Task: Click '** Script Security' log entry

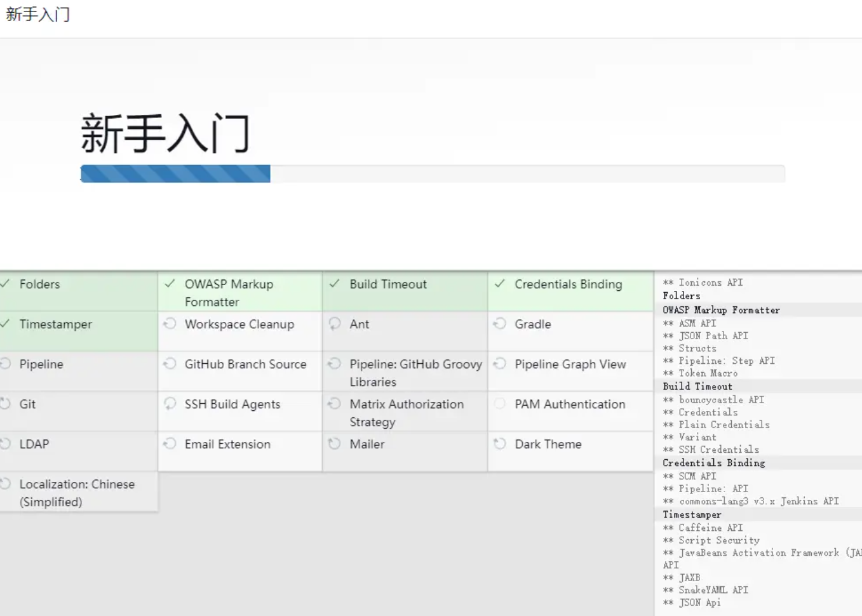Action: pyautogui.click(x=711, y=540)
